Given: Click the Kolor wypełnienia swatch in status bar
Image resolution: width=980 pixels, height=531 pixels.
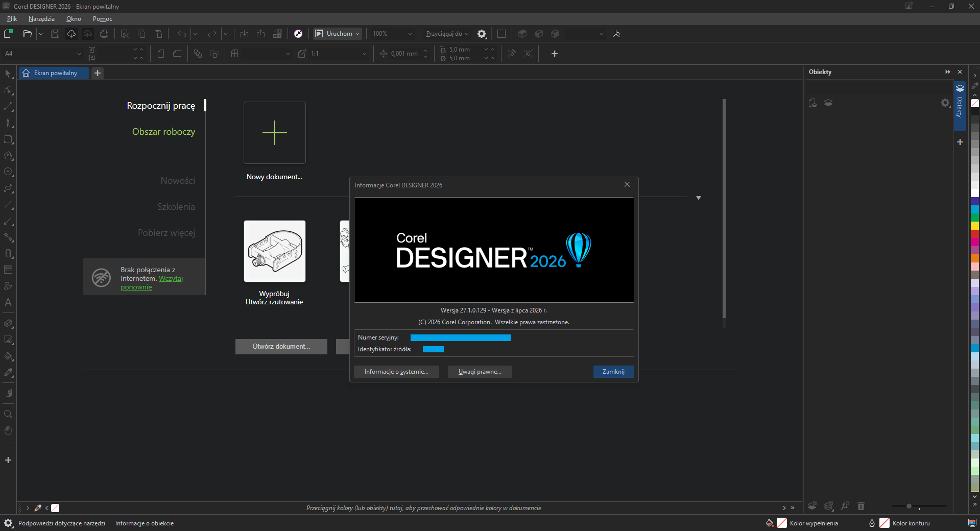Looking at the screenshot, I should click(x=782, y=523).
